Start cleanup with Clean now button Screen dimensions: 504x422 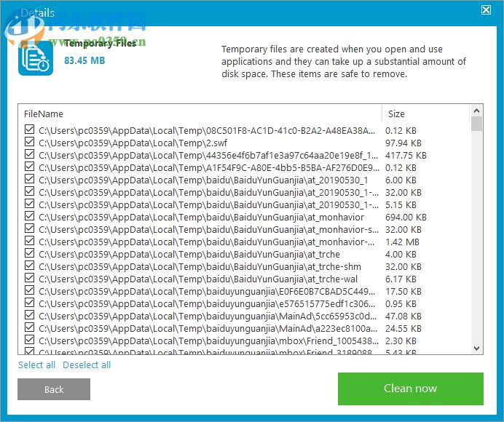pyautogui.click(x=411, y=389)
